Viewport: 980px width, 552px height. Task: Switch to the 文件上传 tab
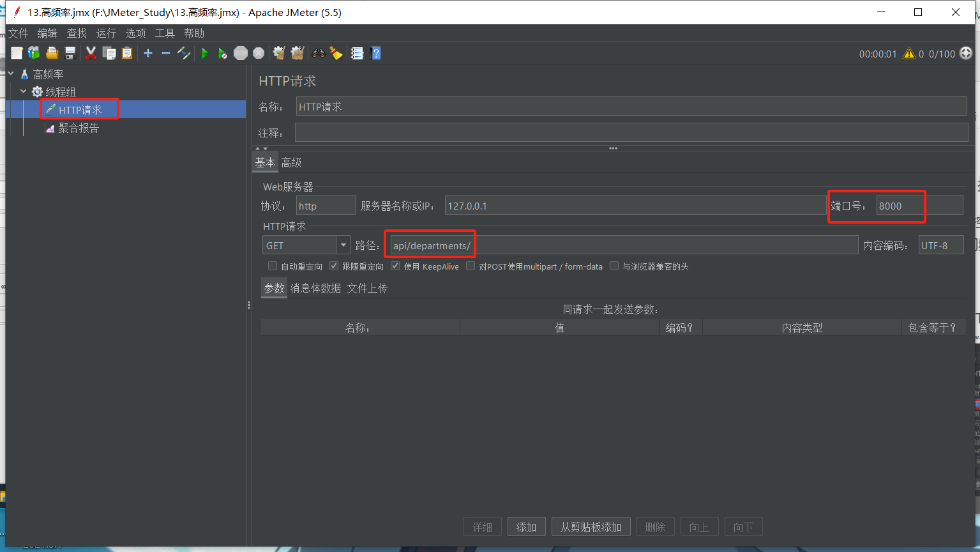pos(367,288)
